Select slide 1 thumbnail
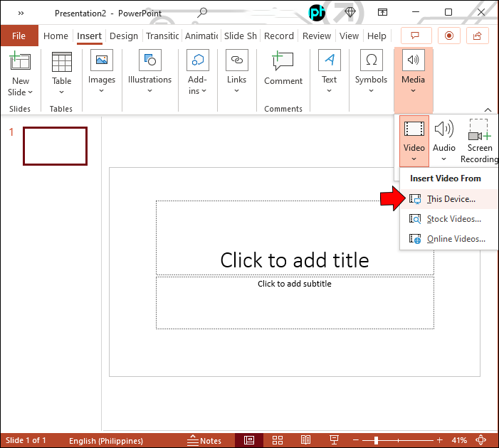The width and height of the screenshot is (499, 448). [55, 146]
